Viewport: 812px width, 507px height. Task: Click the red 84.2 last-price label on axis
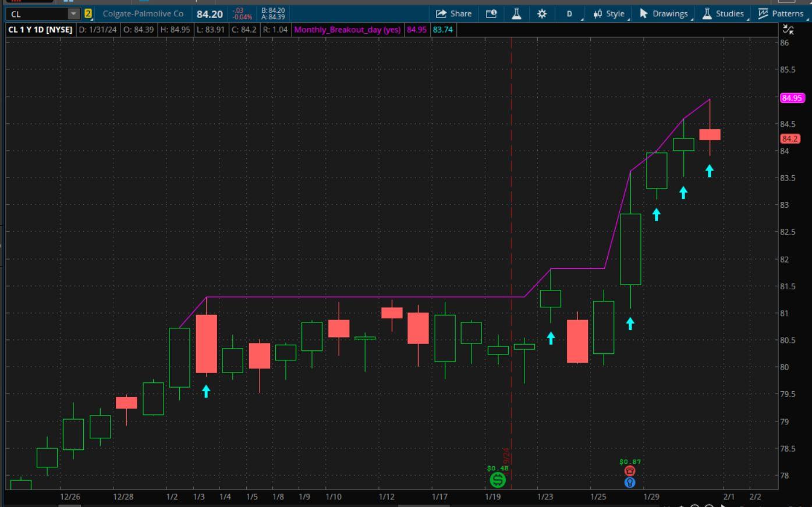[790, 139]
